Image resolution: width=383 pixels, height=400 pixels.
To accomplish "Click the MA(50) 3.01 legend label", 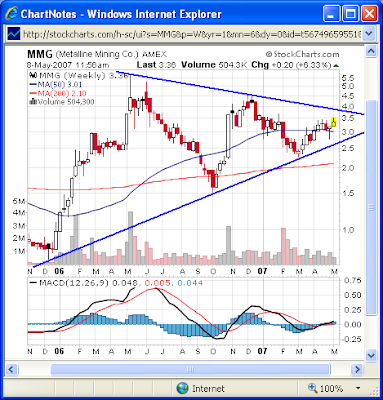I will click(56, 85).
